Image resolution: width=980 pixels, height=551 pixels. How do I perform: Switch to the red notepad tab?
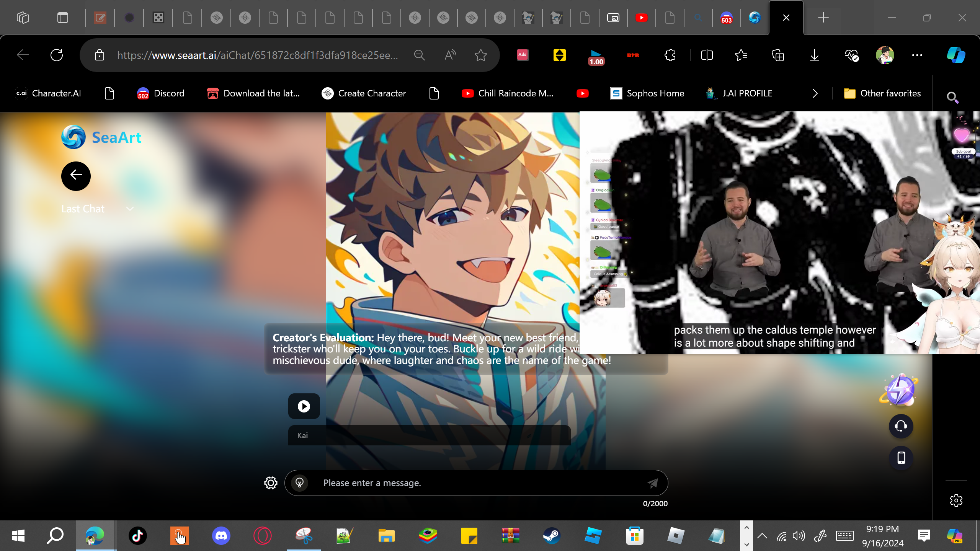tap(100, 18)
